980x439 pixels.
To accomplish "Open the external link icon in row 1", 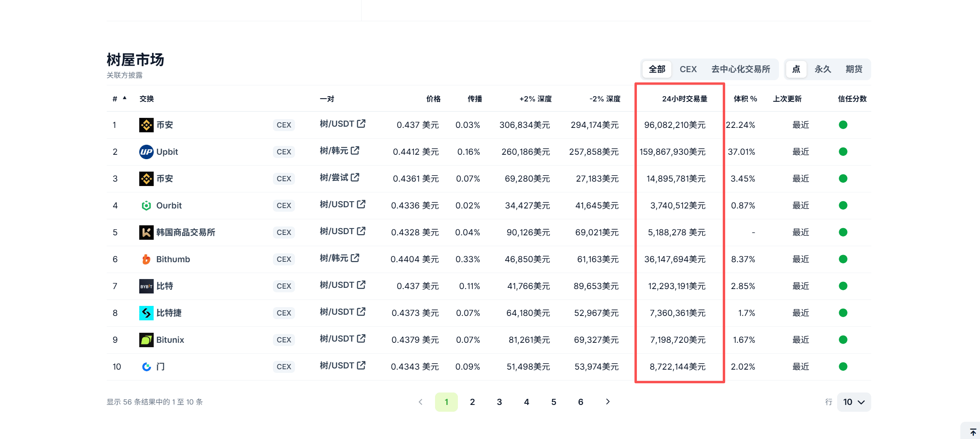I will (361, 123).
